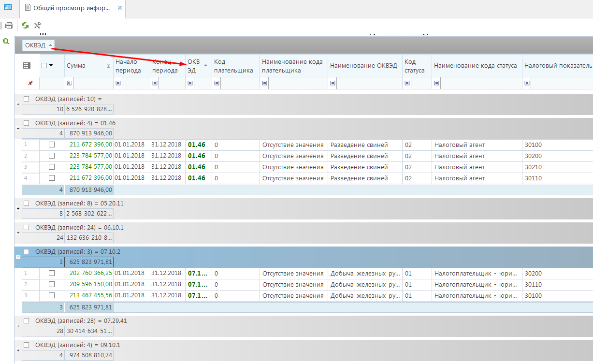593x364 pixels.
Task: Click group total 2 568 302 622... for 05.20.11
Action: (89, 213)
